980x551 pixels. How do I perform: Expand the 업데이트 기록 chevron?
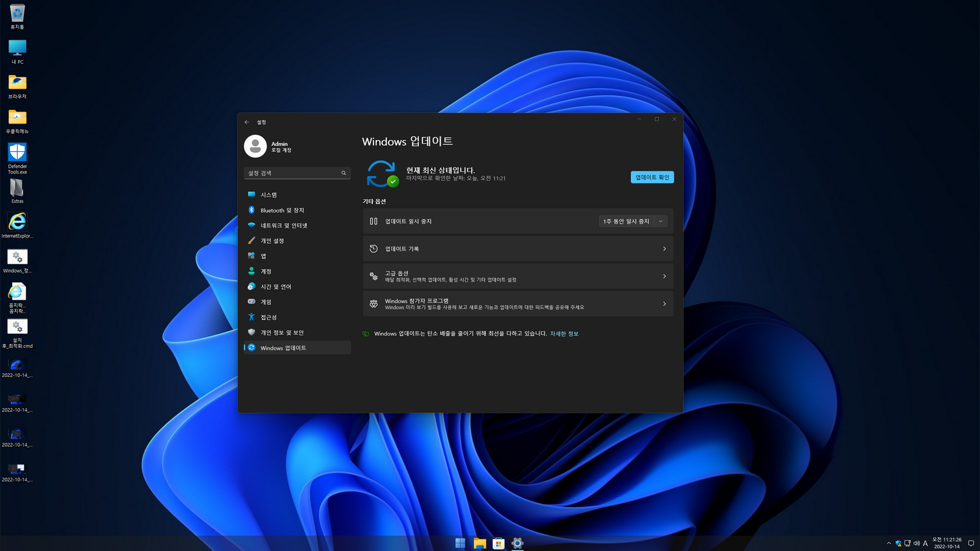(664, 249)
